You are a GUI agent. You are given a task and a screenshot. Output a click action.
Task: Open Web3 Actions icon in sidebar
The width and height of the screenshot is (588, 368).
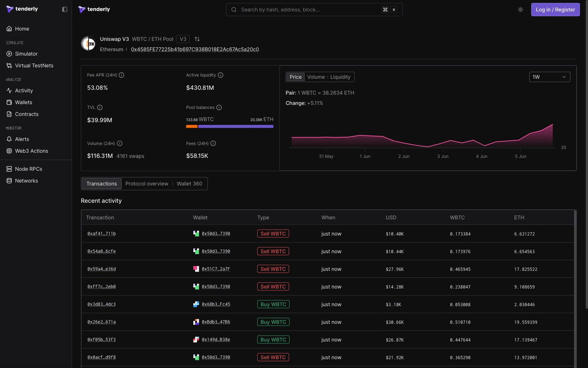click(x=9, y=151)
